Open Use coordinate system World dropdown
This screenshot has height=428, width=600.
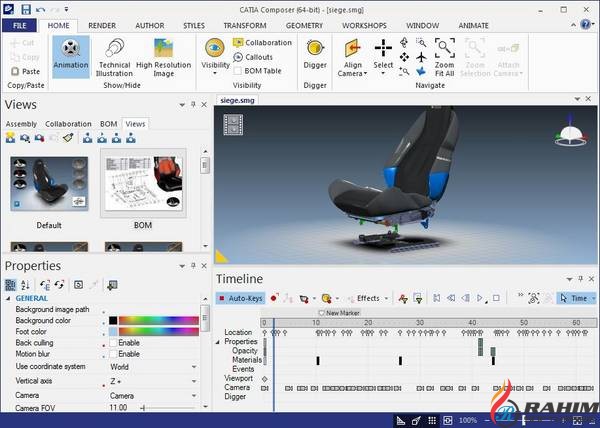coord(194,367)
